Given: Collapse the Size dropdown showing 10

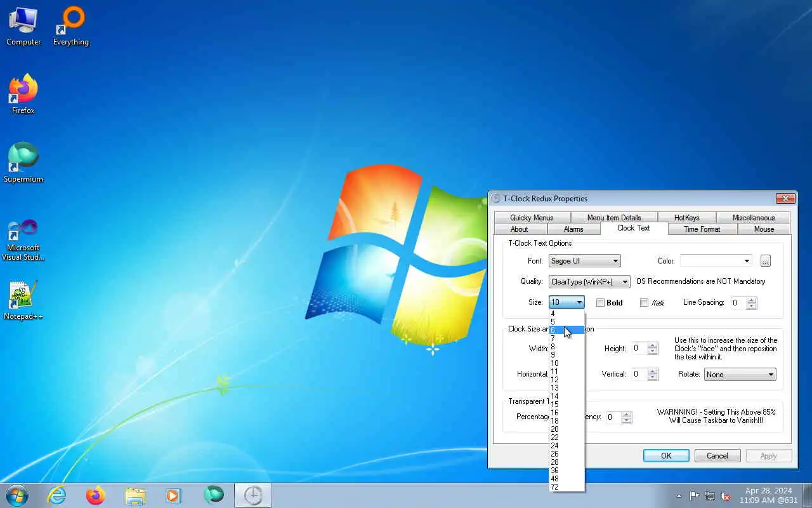Looking at the screenshot, I should click(566, 303).
